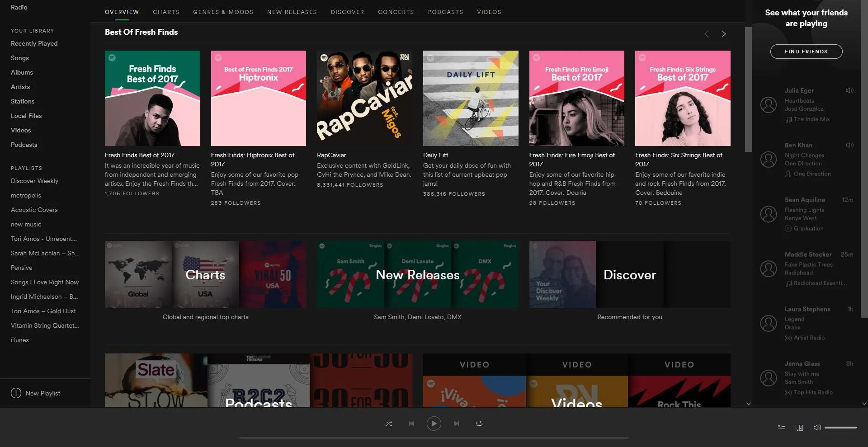Image resolution: width=868 pixels, height=447 pixels.
Task: Adjust the volume slider
Action: tap(841, 427)
